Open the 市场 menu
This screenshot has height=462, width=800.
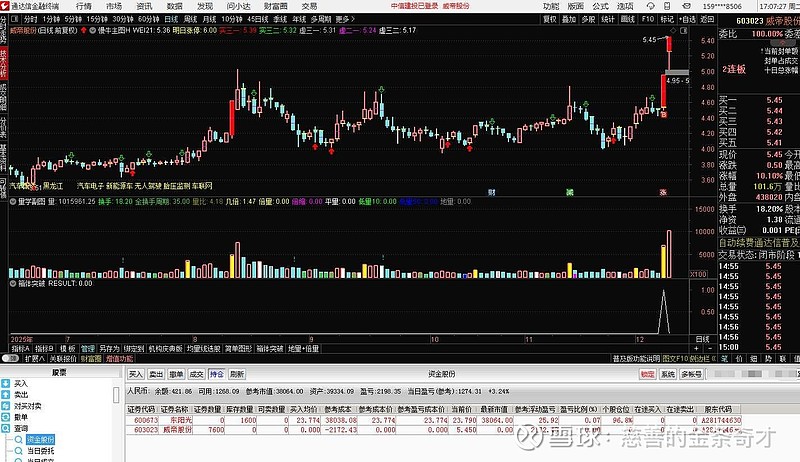click(x=114, y=6)
